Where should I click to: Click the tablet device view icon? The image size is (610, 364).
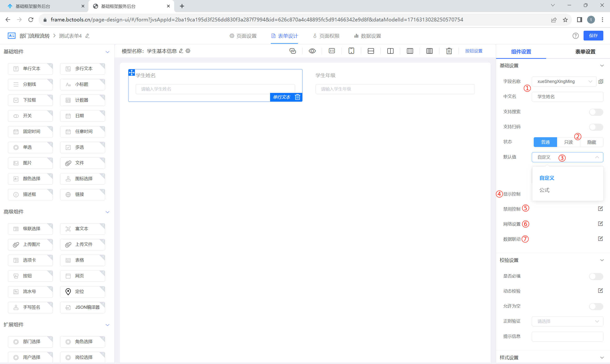pyautogui.click(x=351, y=51)
